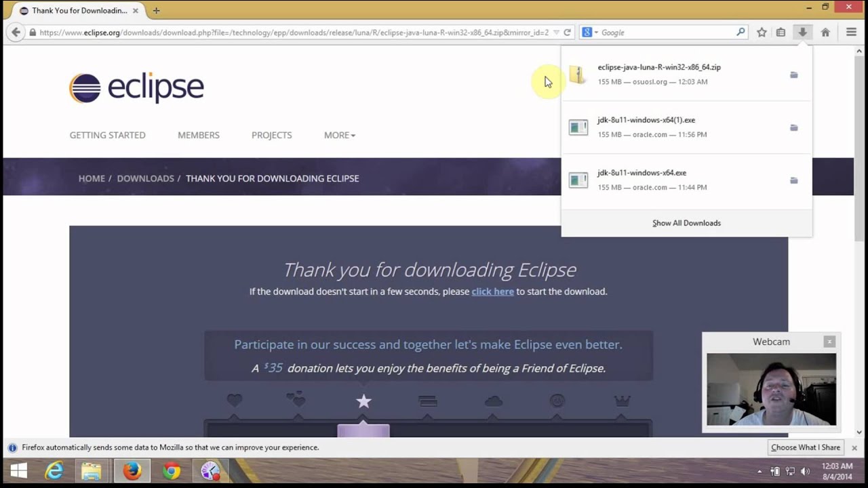Image resolution: width=868 pixels, height=488 pixels.
Task: Open a new tab with the plus button
Action: coord(156,10)
